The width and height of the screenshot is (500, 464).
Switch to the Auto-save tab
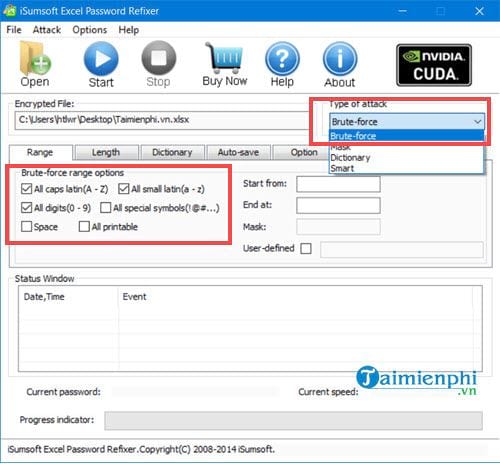[x=238, y=152]
